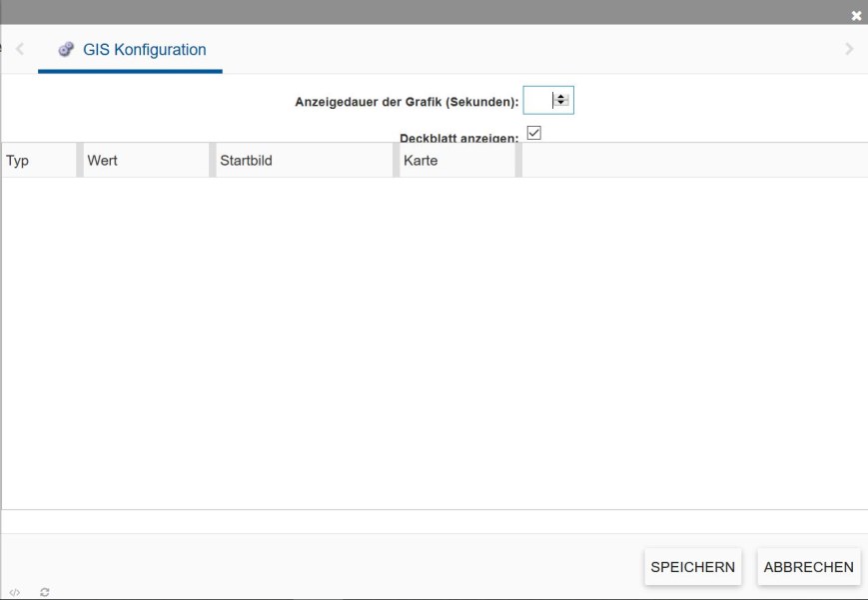Close the dialog with the X icon
Viewport: 868px width, 600px height.
pyautogui.click(x=856, y=16)
